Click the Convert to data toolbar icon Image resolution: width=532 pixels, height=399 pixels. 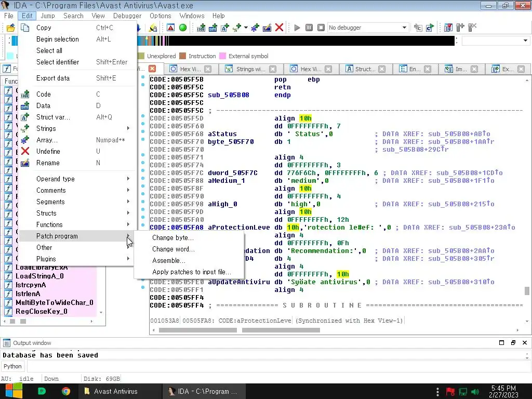(x=213, y=28)
